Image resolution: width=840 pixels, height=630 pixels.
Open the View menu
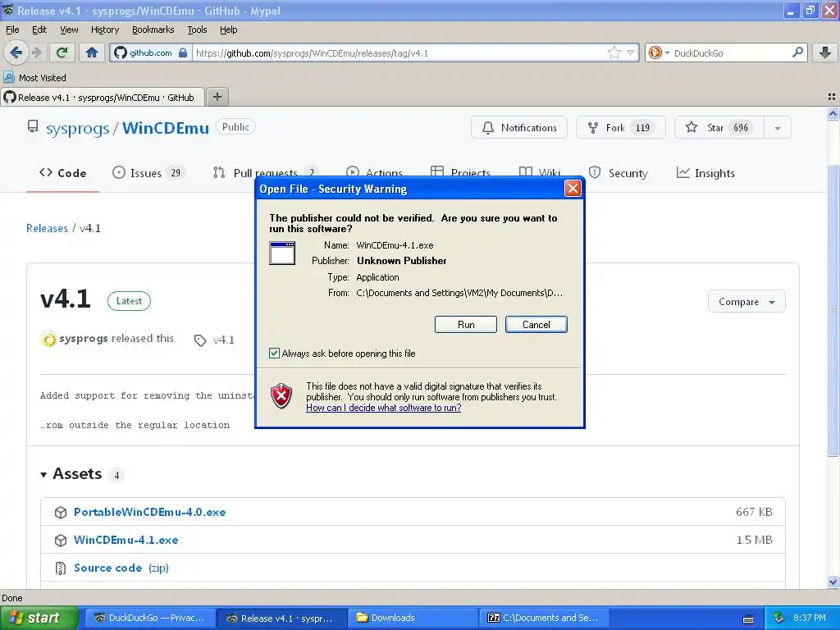coord(69,30)
